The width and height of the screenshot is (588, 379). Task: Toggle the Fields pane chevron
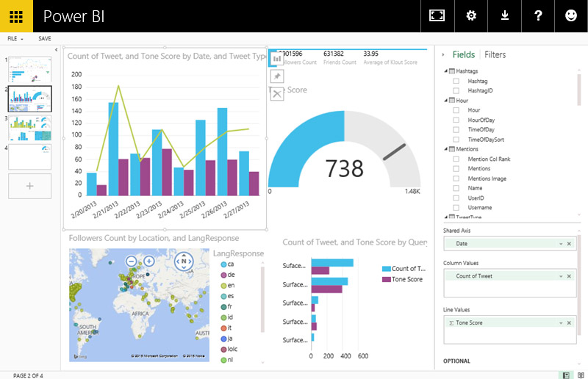(x=443, y=55)
